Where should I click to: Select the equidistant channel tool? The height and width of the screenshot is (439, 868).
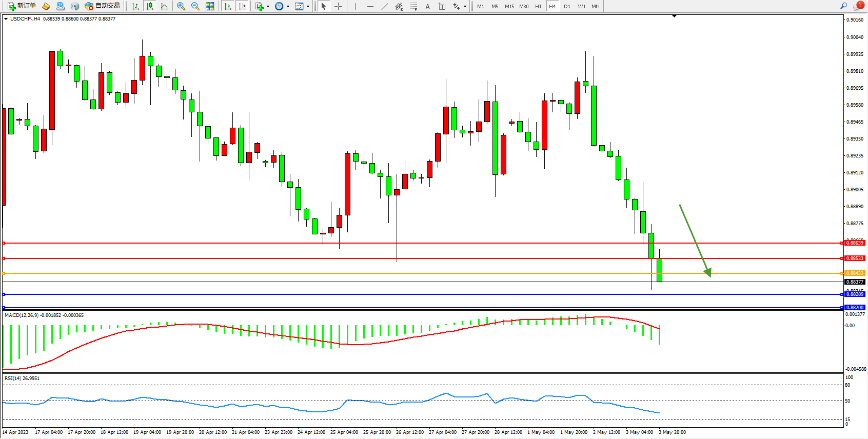399,6
